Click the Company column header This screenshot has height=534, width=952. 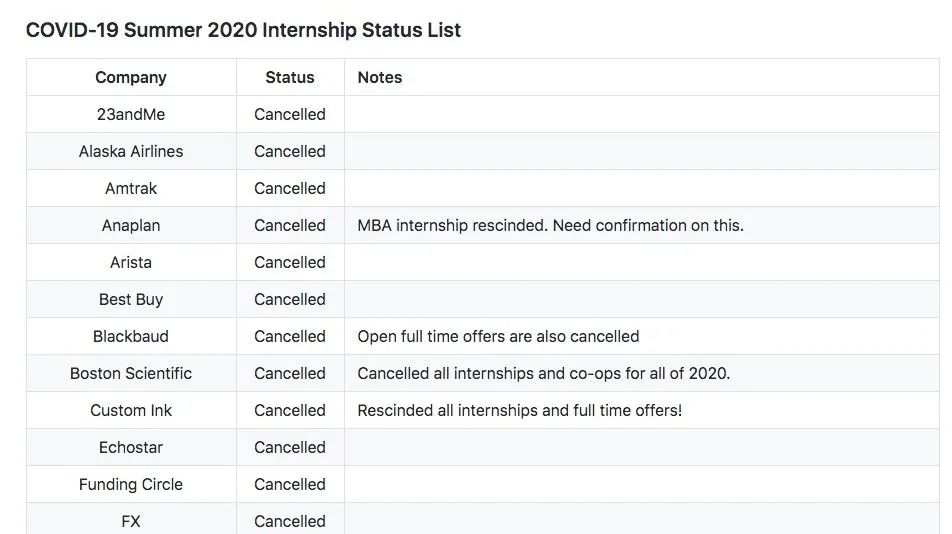(131, 77)
